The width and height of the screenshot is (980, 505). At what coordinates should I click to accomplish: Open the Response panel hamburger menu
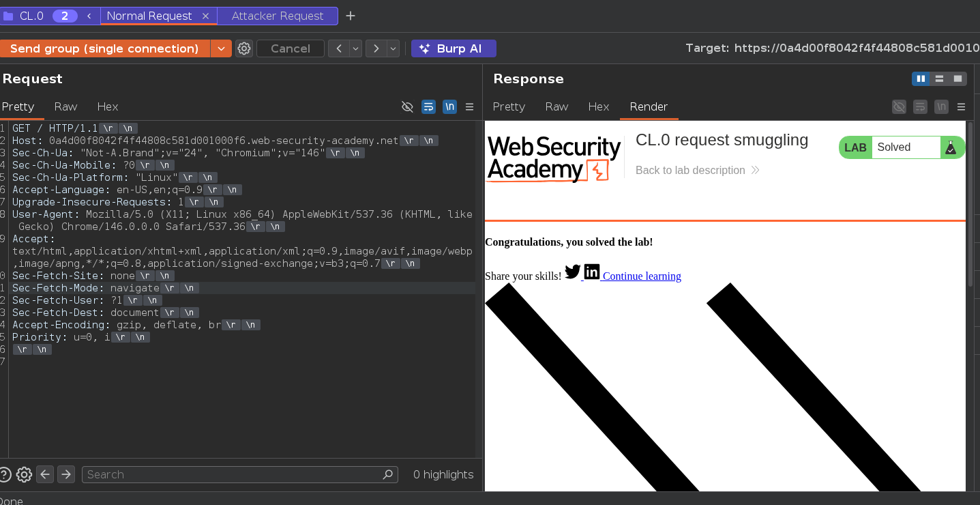[x=962, y=106]
